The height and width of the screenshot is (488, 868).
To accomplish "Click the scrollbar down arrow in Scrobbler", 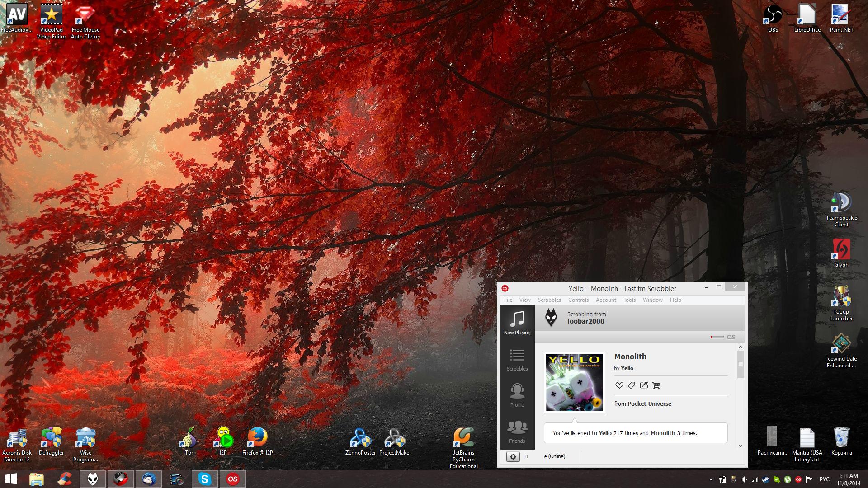I will coord(741,446).
